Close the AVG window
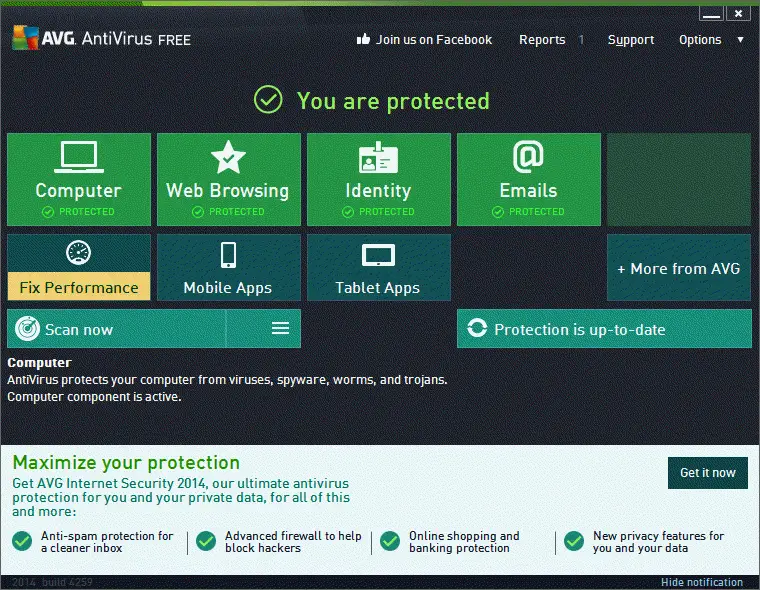This screenshot has width=760, height=590. click(x=738, y=14)
